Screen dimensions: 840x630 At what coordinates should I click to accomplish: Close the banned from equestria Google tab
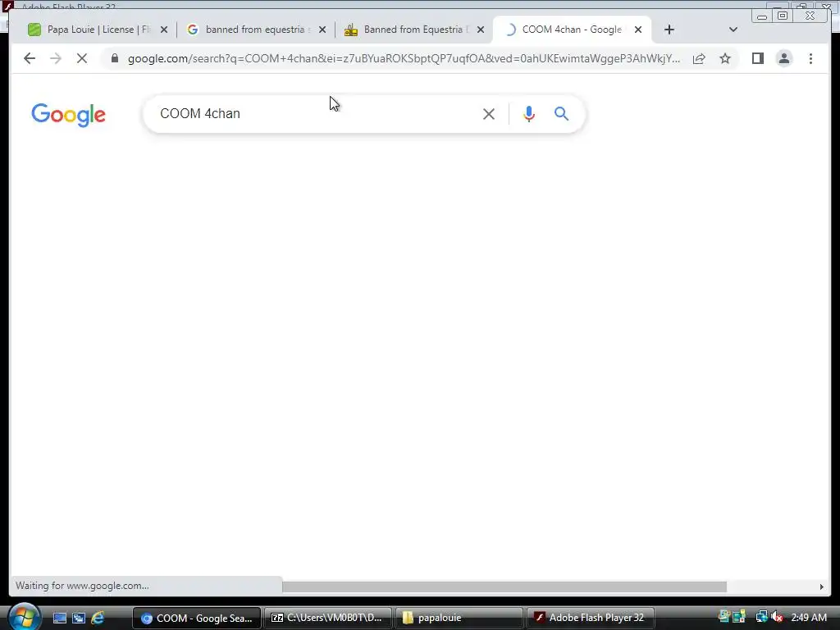pyautogui.click(x=322, y=30)
